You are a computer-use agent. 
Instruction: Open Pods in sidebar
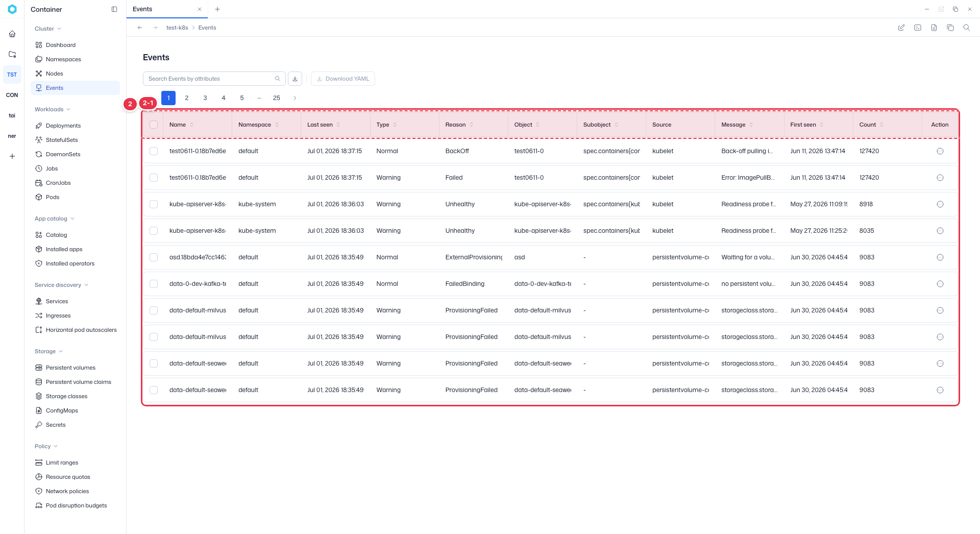coord(75,197)
